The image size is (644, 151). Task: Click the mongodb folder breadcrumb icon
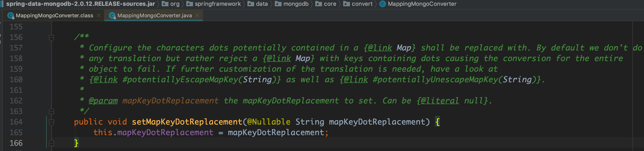click(278, 4)
